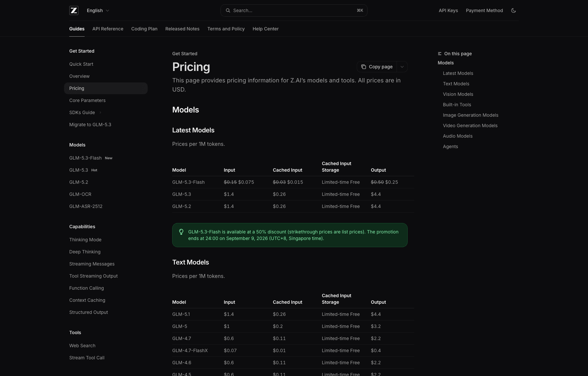The width and height of the screenshot is (588, 376).
Task: Click the Text Models heading
Action: point(190,262)
